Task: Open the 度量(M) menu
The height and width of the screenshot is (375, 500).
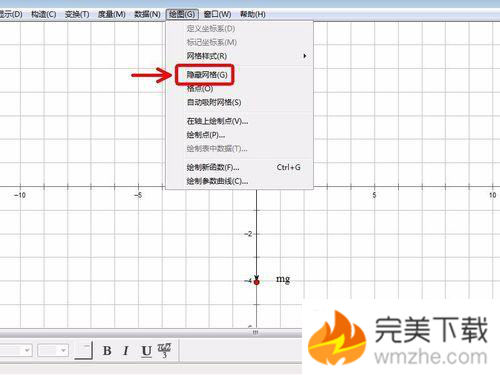Action: tap(111, 14)
